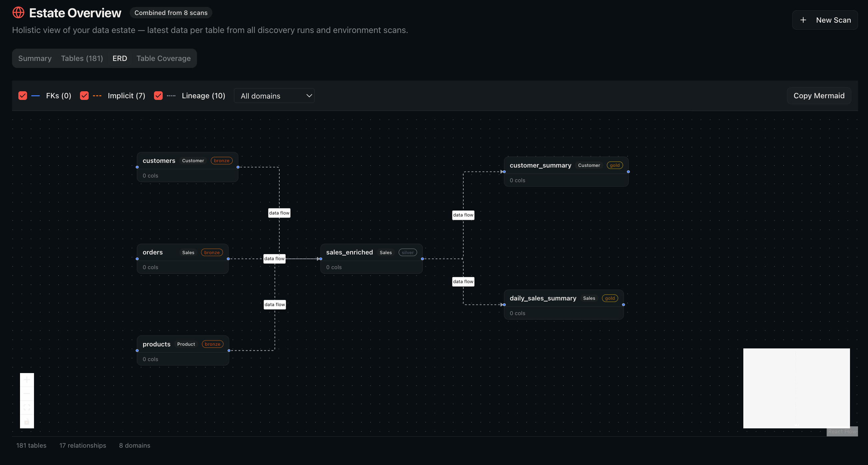Click the customer_summary node left handle
The image size is (868, 465).
point(504,172)
